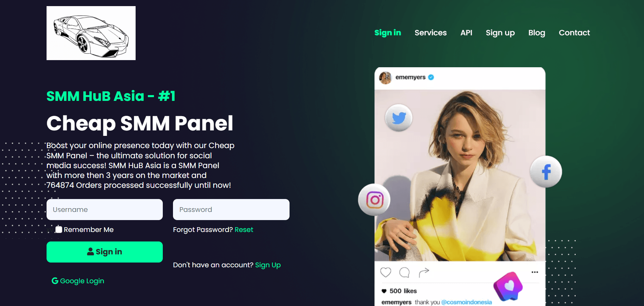The image size is (644, 306).
Task: Open the three-dot post options menu
Action: (535, 272)
